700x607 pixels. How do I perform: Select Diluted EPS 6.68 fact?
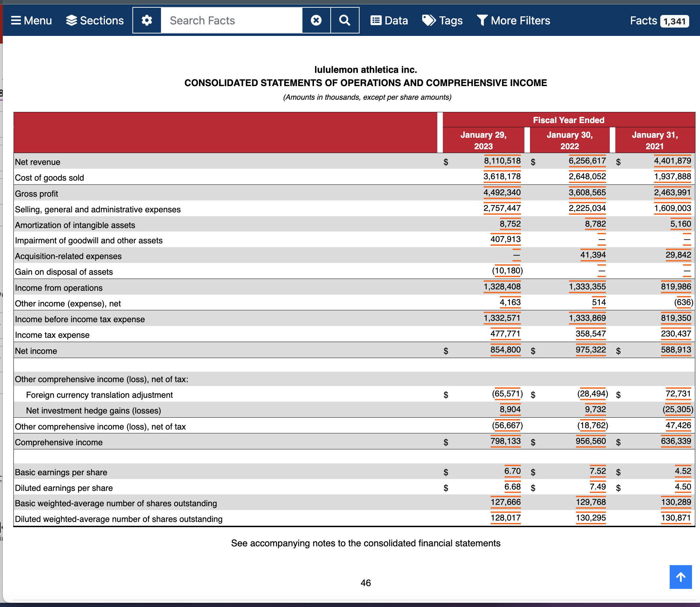513,487
